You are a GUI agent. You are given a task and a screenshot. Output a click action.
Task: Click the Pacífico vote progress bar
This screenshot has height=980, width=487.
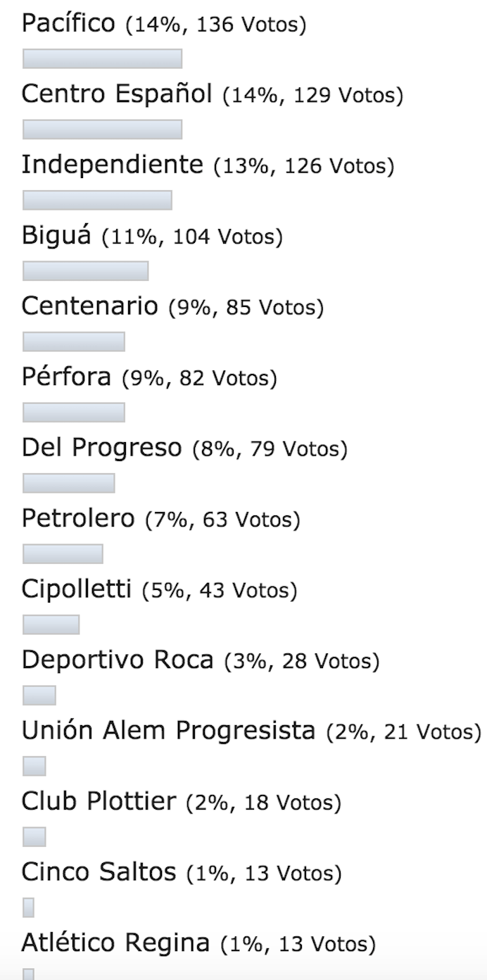pos(103,58)
